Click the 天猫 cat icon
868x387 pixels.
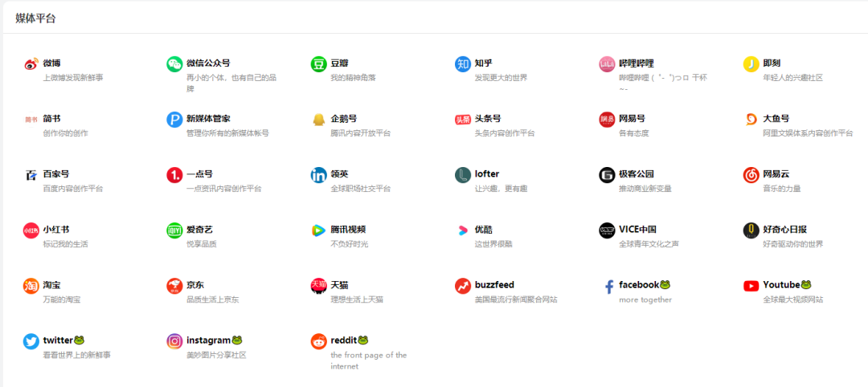tap(319, 286)
